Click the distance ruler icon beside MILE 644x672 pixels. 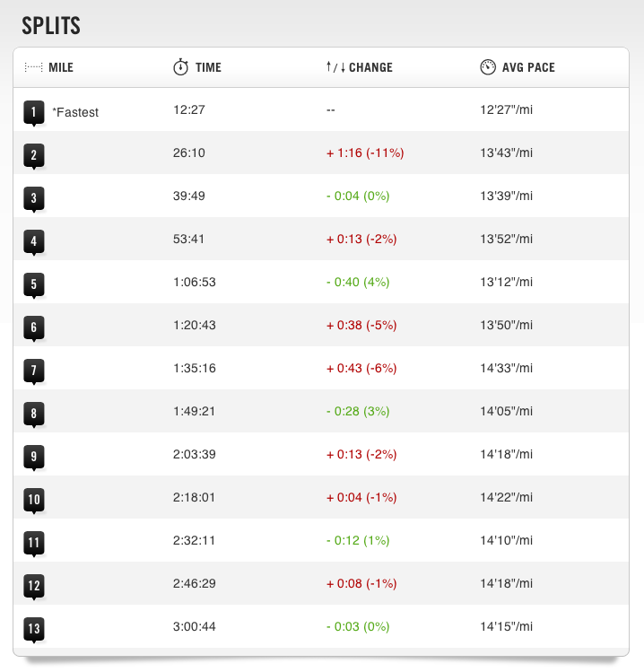[33, 67]
